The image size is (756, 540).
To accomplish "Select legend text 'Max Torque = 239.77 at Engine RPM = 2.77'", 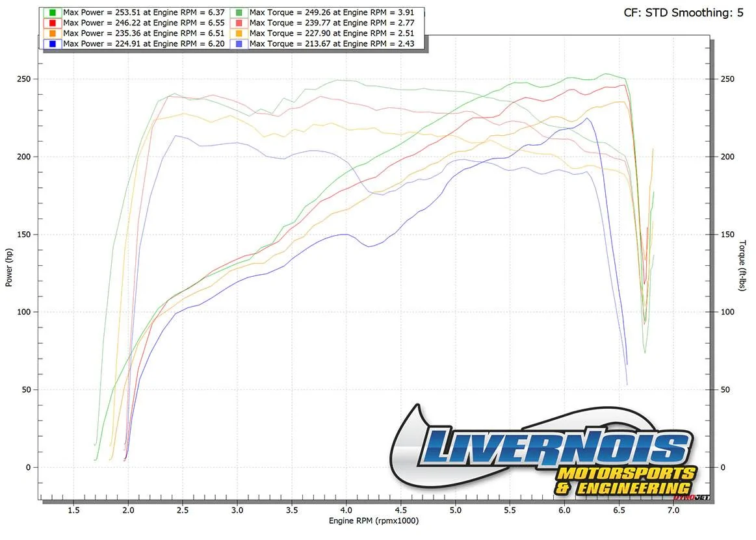I will pos(332,23).
